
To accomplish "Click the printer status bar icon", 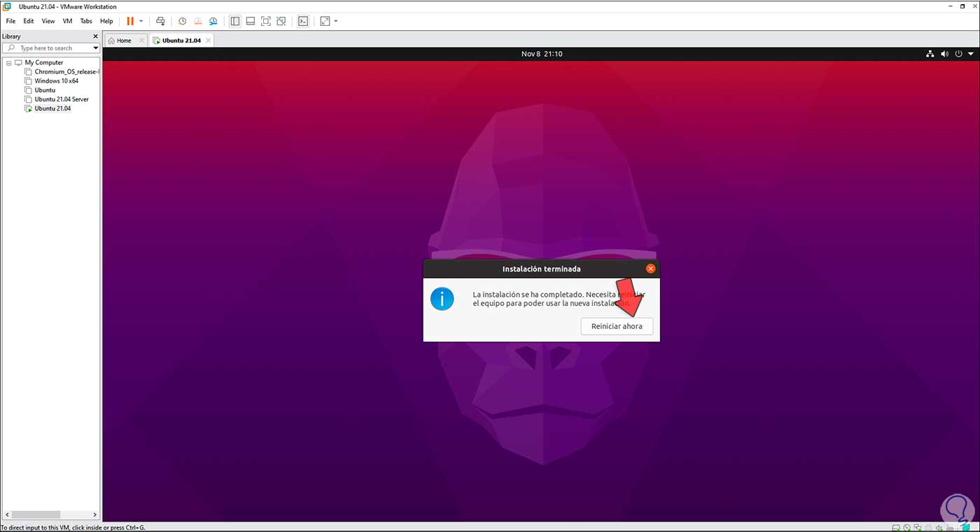I will click(x=928, y=528).
